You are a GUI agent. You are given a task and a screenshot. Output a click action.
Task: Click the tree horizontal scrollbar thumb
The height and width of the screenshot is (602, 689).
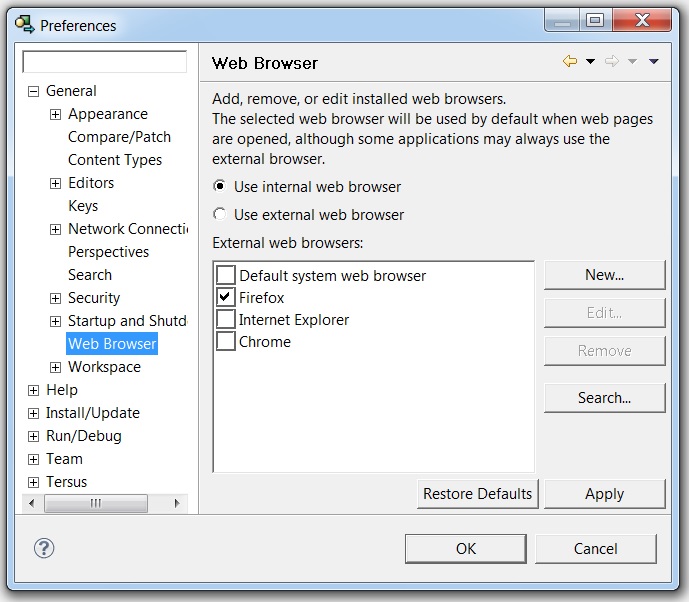[96, 503]
